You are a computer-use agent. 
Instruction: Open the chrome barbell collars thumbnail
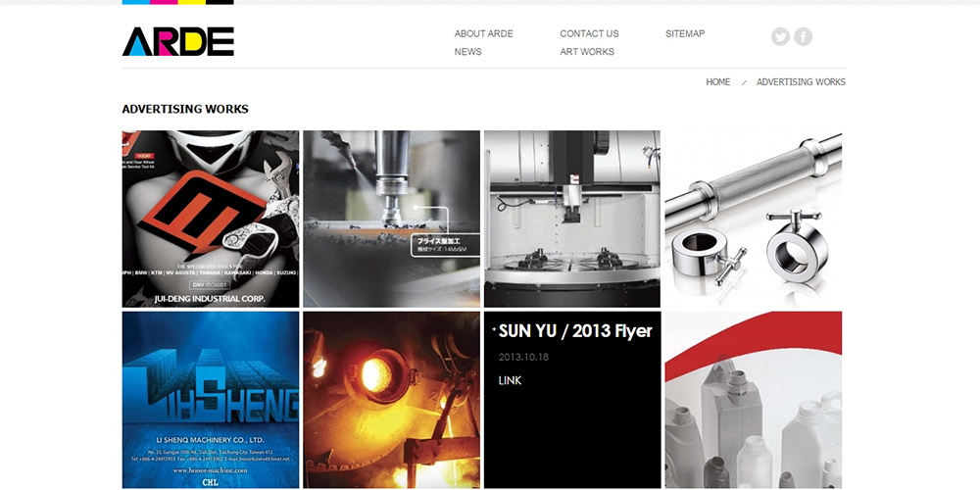[x=753, y=219]
